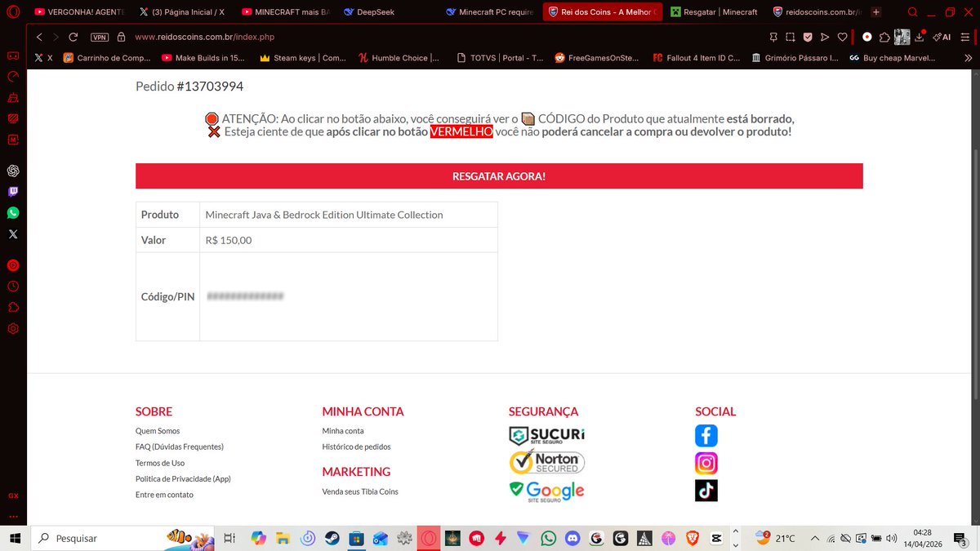Search tabs with the red magnifier icon
The width and height of the screenshot is (980, 551).
(912, 12)
